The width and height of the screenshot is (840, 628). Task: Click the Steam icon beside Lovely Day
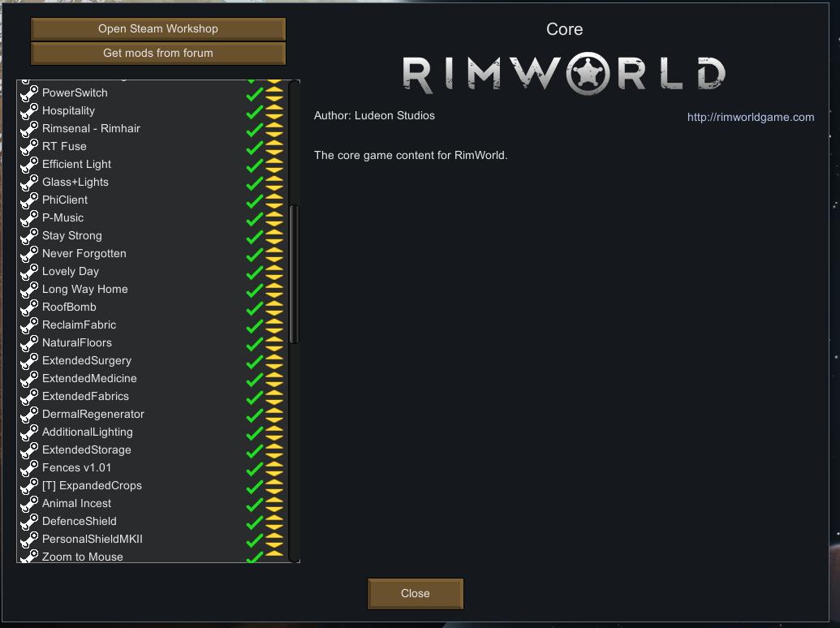(x=29, y=272)
